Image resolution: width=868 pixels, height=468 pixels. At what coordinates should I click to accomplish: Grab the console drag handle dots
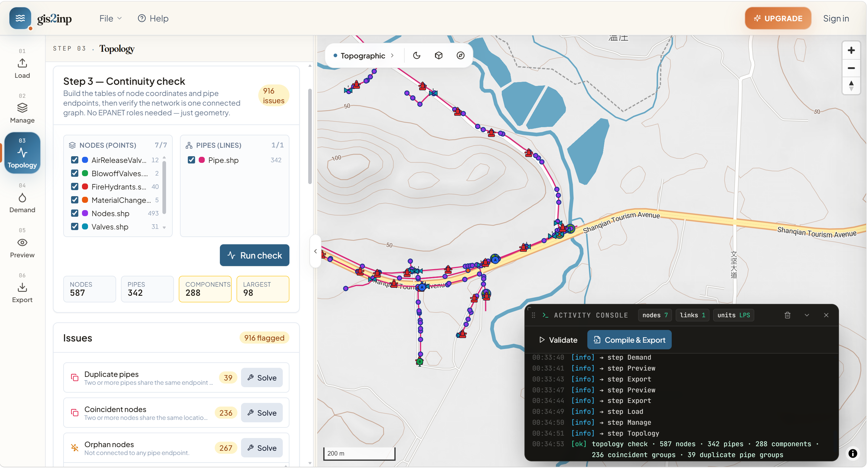[534, 315]
